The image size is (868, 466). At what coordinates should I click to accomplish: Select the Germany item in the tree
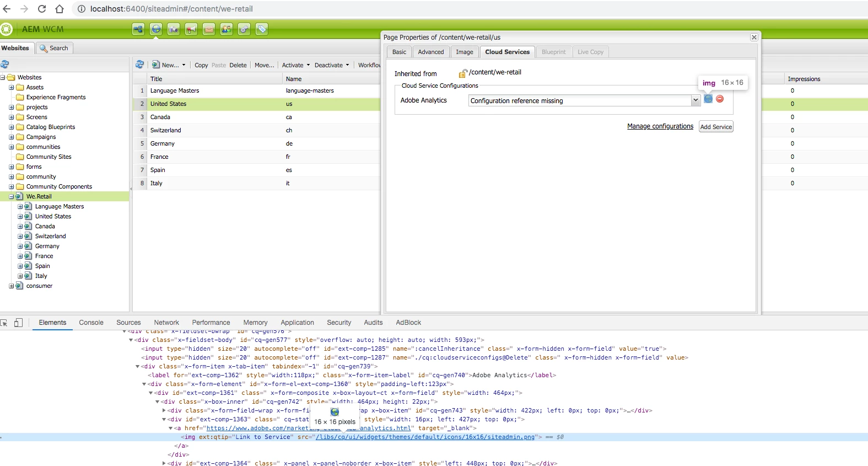47,246
